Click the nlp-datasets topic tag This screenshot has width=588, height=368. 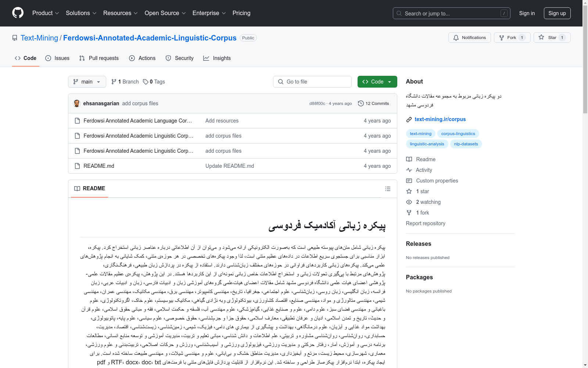[x=466, y=144]
